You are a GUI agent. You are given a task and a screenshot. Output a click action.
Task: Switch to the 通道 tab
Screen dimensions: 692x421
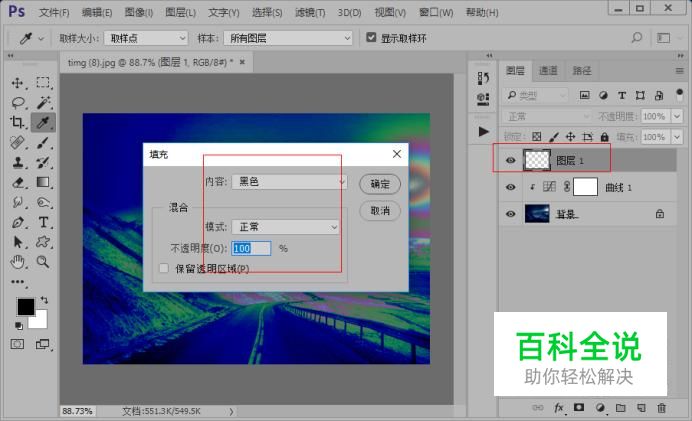point(548,71)
